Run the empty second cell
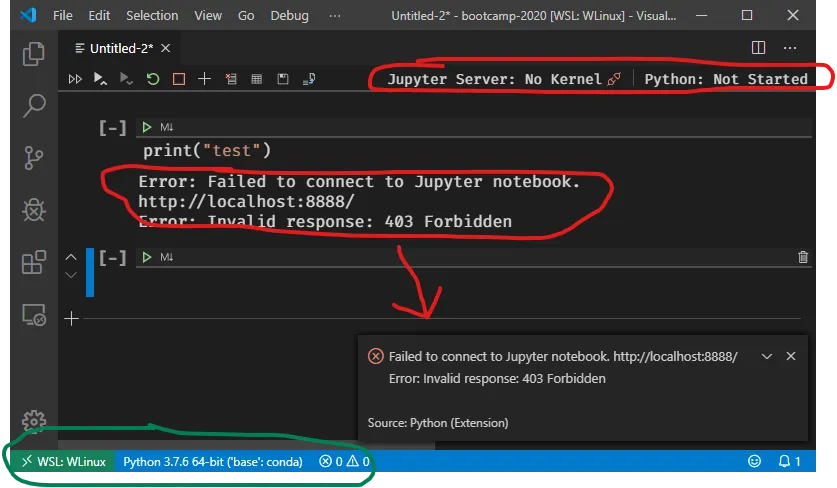This screenshot has width=837, height=488. (x=147, y=257)
